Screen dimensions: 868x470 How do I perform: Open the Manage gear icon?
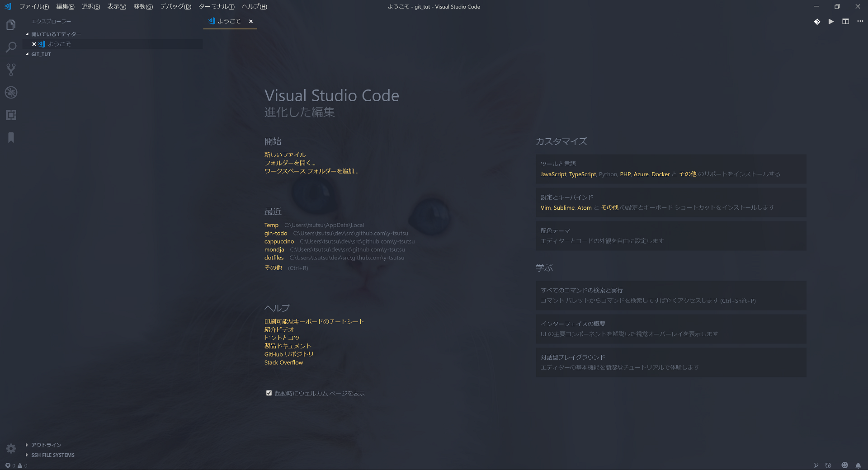pos(11,448)
